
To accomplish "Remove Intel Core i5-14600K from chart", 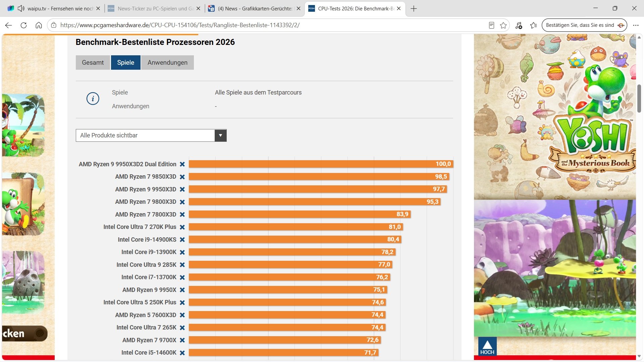I will coord(182,353).
